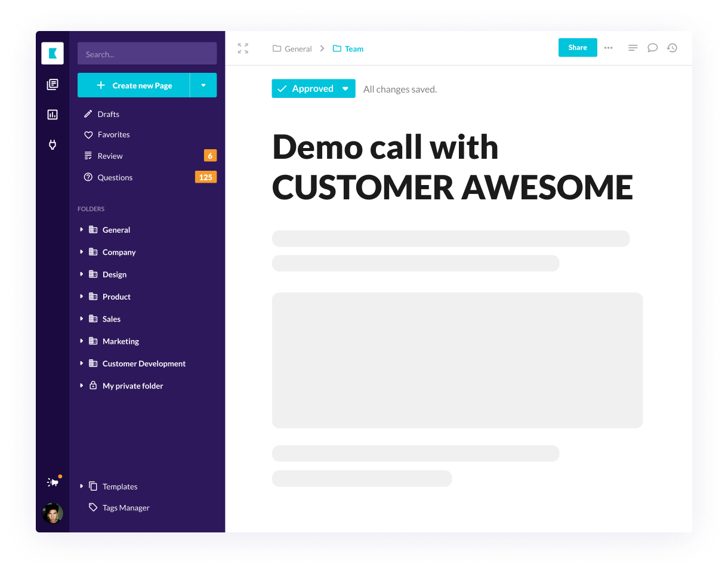This screenshot has height=573, width=728.
Task: Open the version history clock icon
Action: pyautogui.click(x=672, y=48)
